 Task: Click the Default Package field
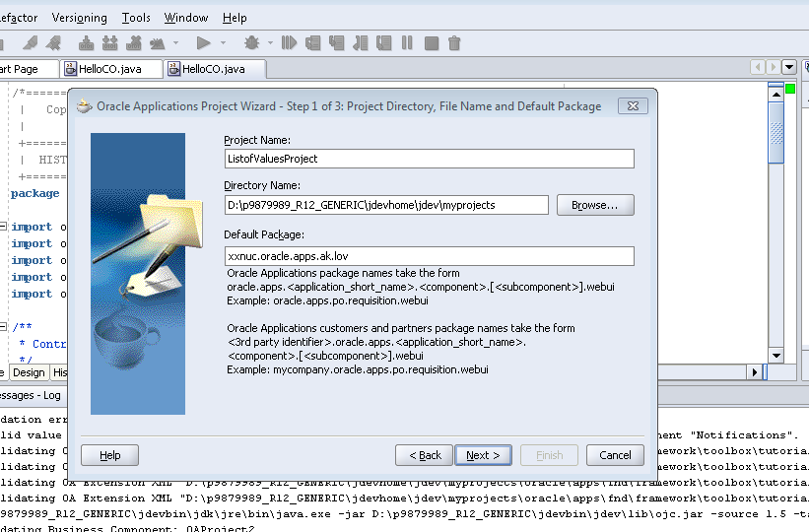pos(430,256)
